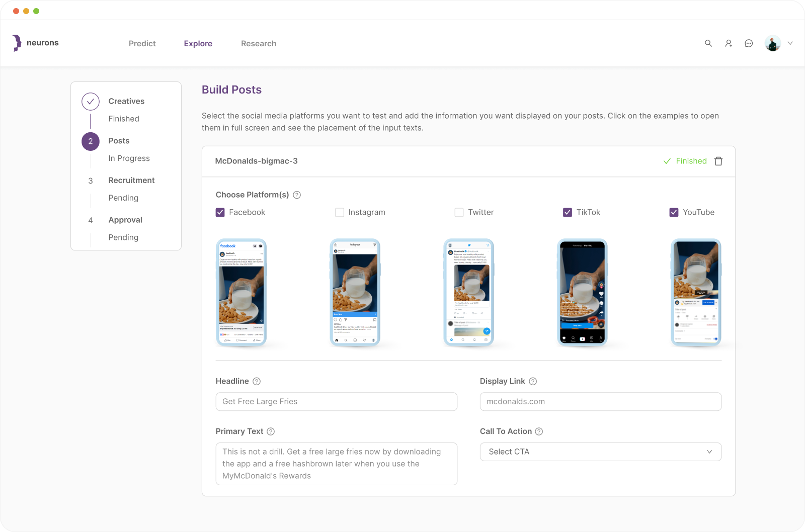The image size is (805, 532).
Task: Uncheck the YouTube platform checkbox
Action: pyautogui.click(x=674, y=213)
